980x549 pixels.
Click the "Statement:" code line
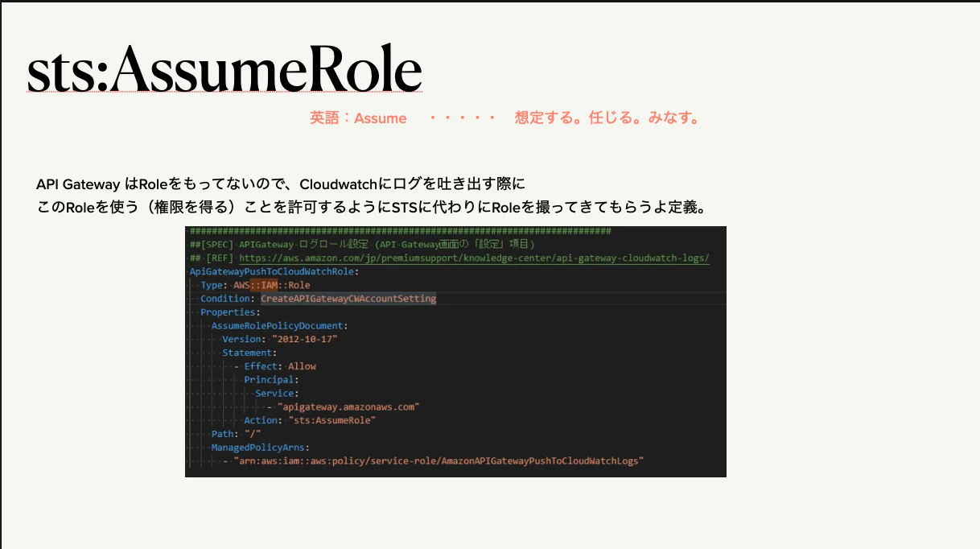point(249,353)
